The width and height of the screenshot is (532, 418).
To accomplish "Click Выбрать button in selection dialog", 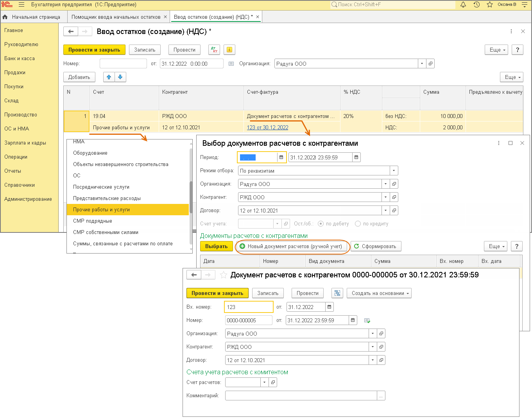I will coord(217,246).
